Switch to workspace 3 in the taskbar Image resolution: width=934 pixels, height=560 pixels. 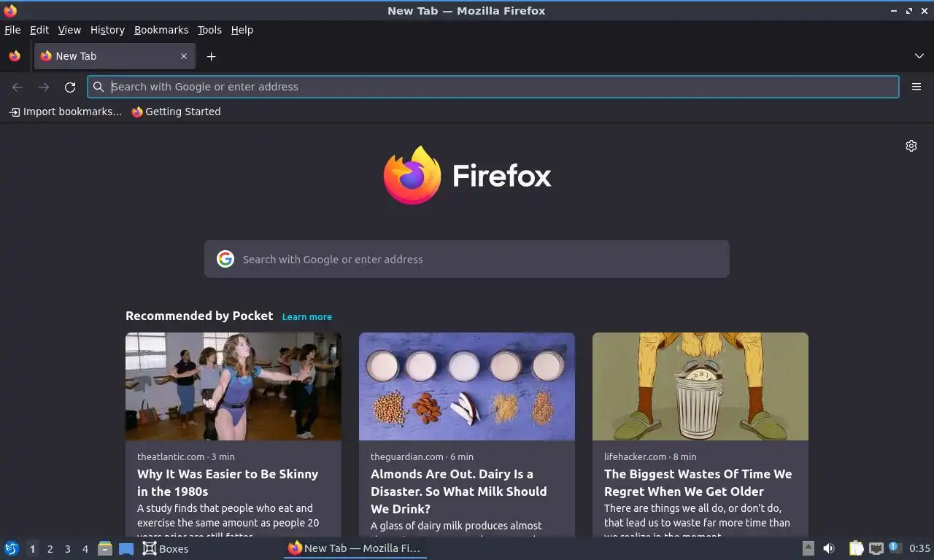67,549
